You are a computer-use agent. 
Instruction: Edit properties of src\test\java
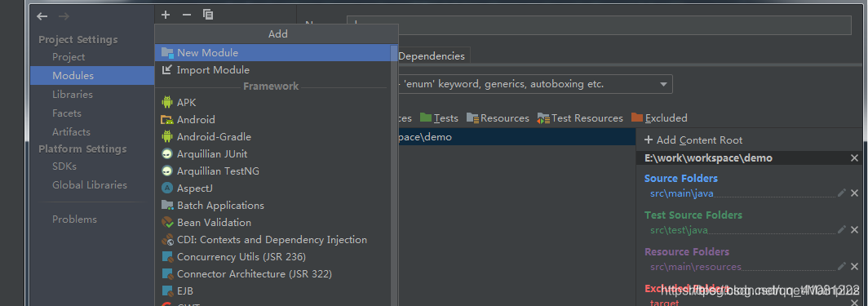click(x=842, y=229)
